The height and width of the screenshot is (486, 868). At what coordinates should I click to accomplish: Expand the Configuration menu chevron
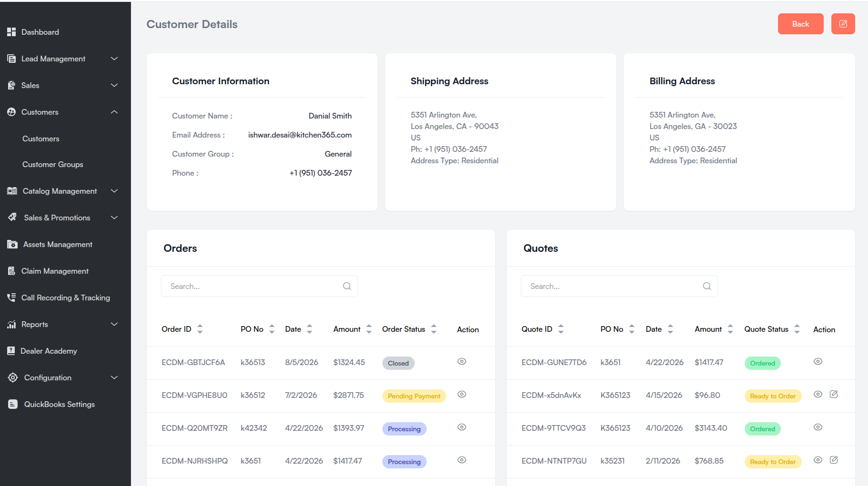[114, 377]
